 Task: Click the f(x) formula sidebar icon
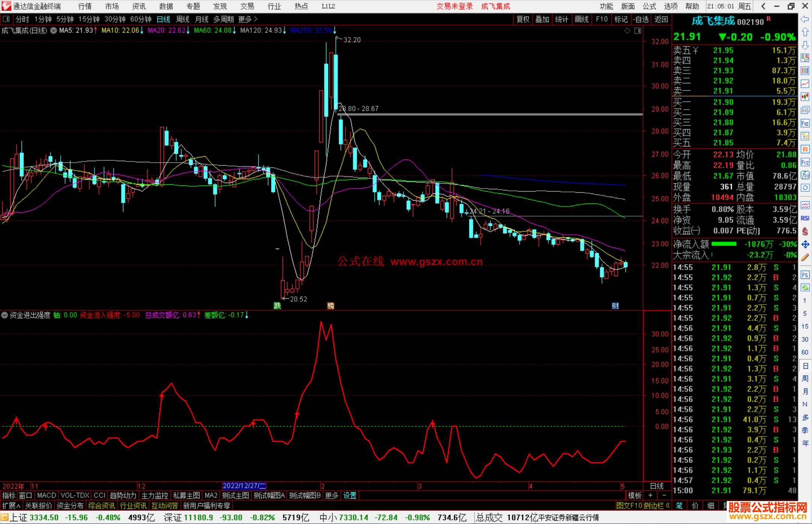point(805,175)
